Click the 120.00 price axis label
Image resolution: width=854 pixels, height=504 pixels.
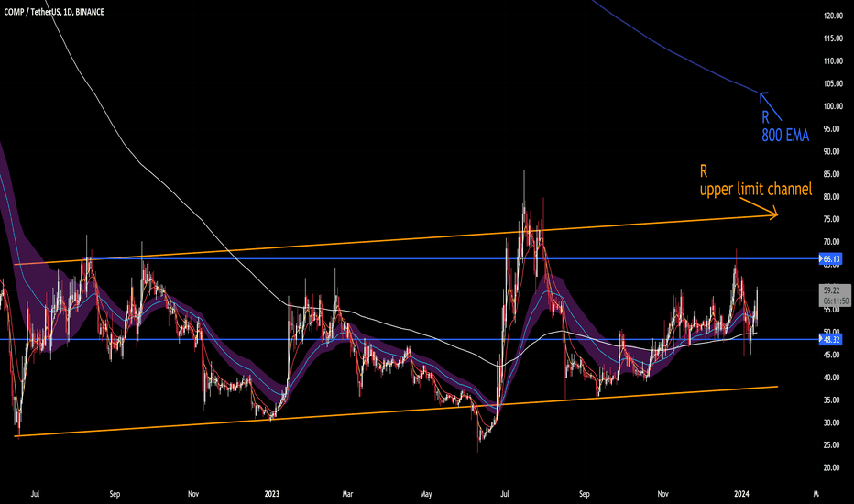833,16
